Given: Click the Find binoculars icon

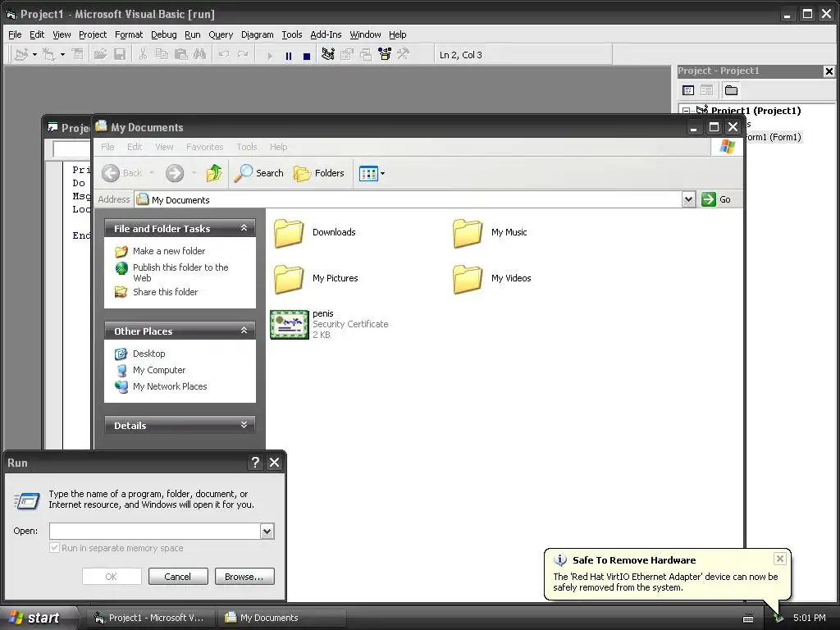Looking at the screenshot, I should [x=200, y=54].
